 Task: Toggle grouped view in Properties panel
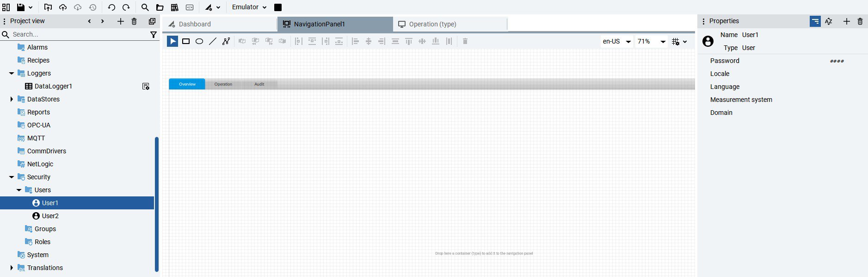pyautogui.click(x=815, y=21)
